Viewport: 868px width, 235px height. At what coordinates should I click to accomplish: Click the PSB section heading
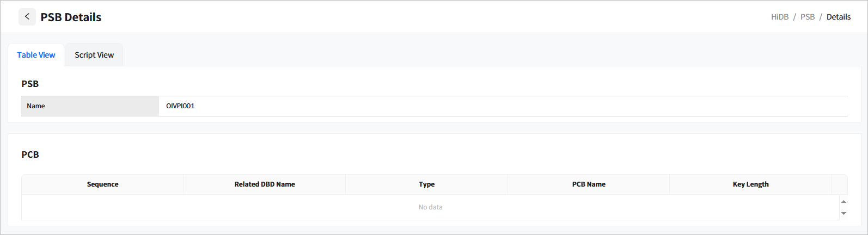click(30, 84)
